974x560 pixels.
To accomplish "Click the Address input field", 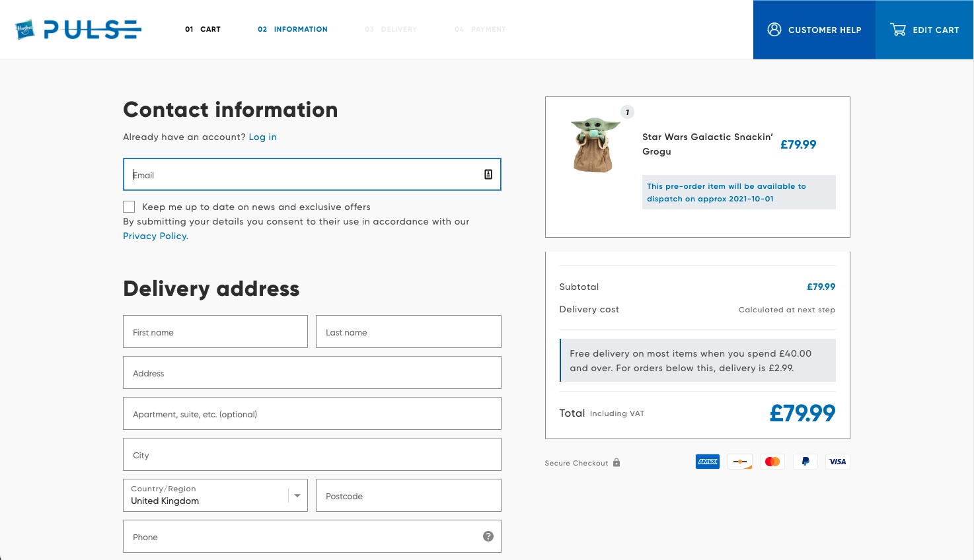I will coord(312,372).
